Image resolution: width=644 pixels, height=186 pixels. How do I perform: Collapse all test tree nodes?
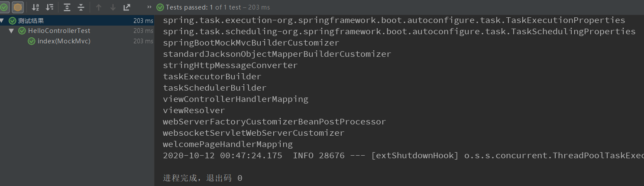pos(81,7)
